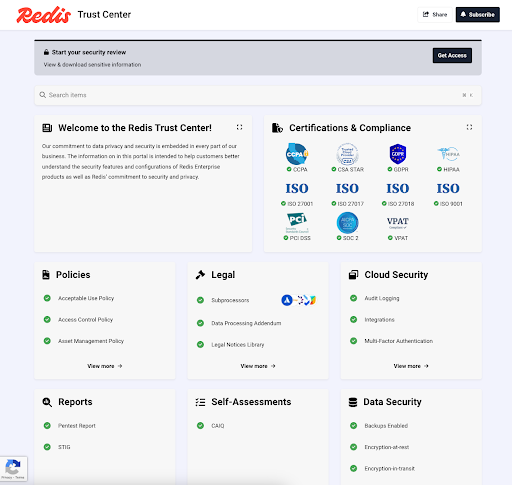Show more Cloud Security items via View more
The height and width of the screenshot is (485, 512).
point(411,366)
